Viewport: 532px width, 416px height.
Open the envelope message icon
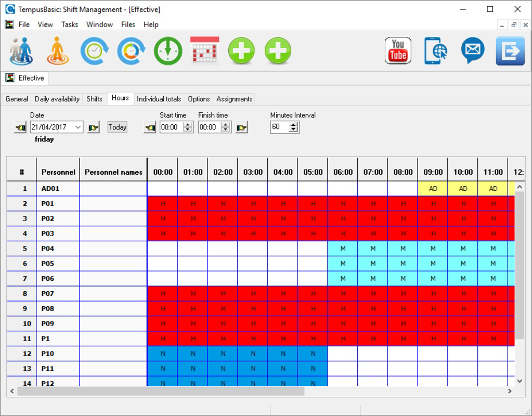(473, 50)
